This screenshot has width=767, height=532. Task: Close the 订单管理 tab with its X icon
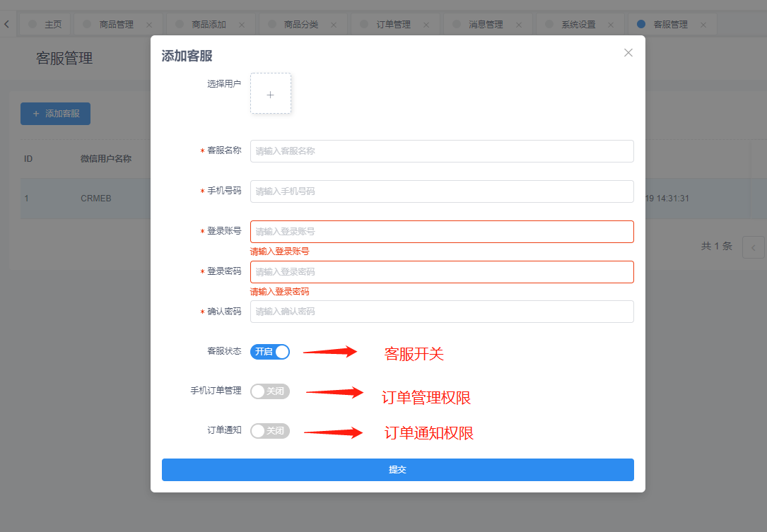tap(426, 25)
